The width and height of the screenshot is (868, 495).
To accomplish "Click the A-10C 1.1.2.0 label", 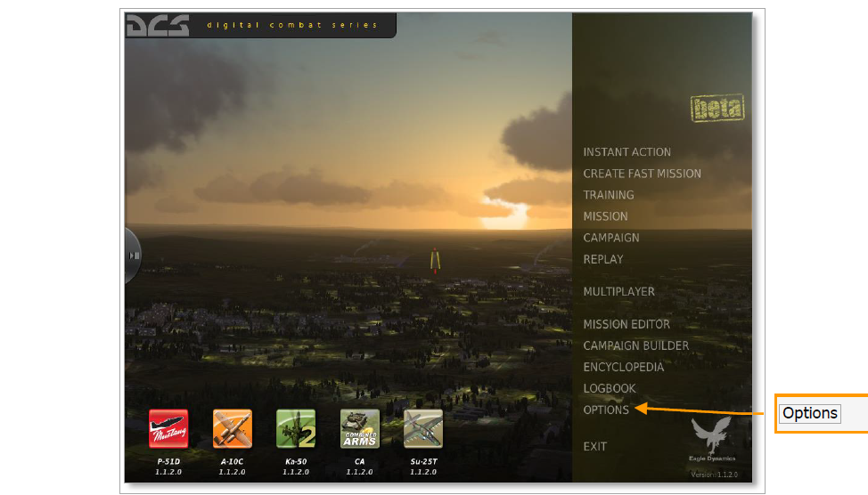I will [232, 467].
